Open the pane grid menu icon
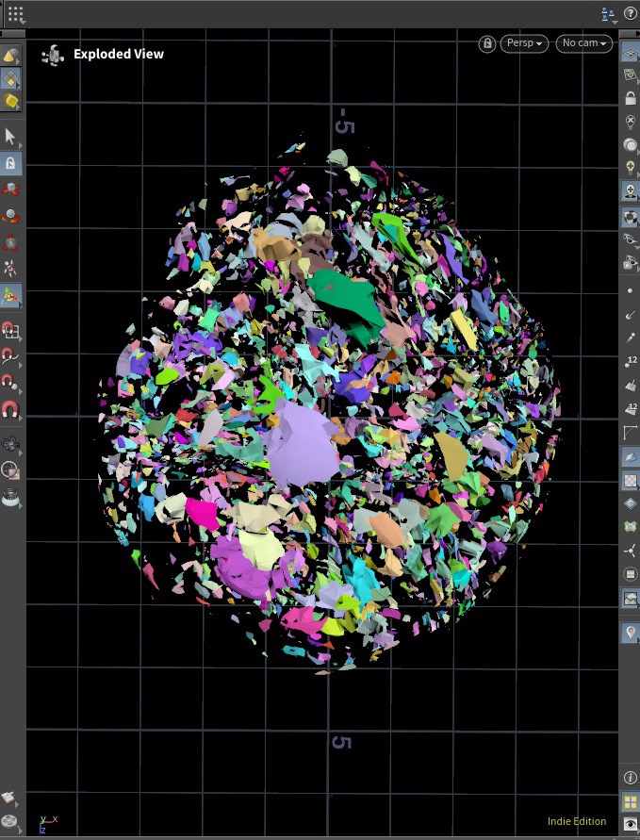 pyautogui.click(x=15, y=14)
